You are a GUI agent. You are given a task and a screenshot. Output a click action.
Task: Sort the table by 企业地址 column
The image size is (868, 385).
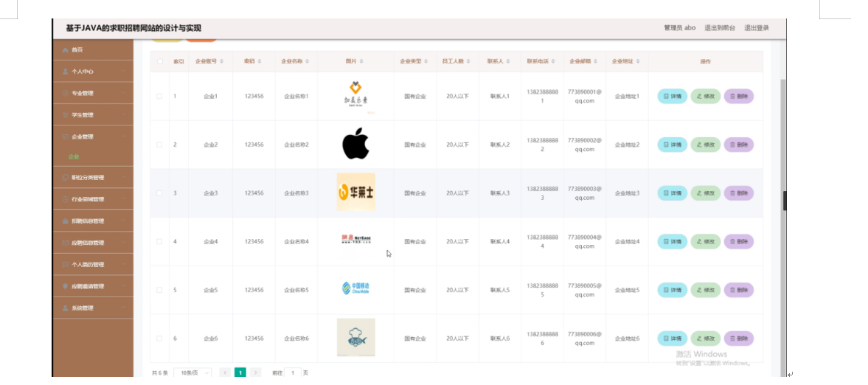(x=638, y=61)
